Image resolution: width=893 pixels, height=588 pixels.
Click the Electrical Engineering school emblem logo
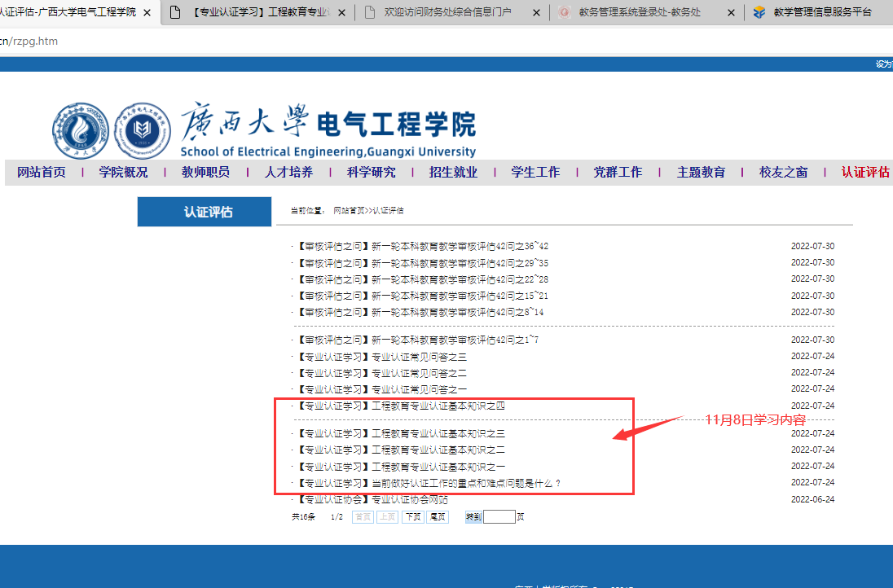point(143,129)
